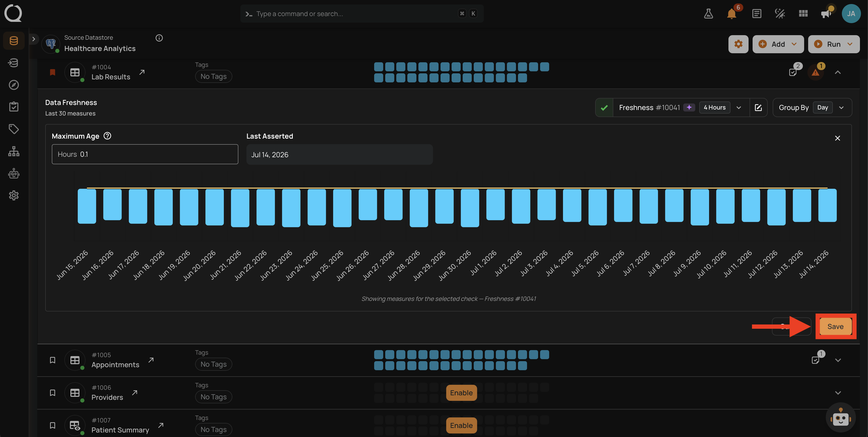Click the lab flask icon in header

(708, 14)
